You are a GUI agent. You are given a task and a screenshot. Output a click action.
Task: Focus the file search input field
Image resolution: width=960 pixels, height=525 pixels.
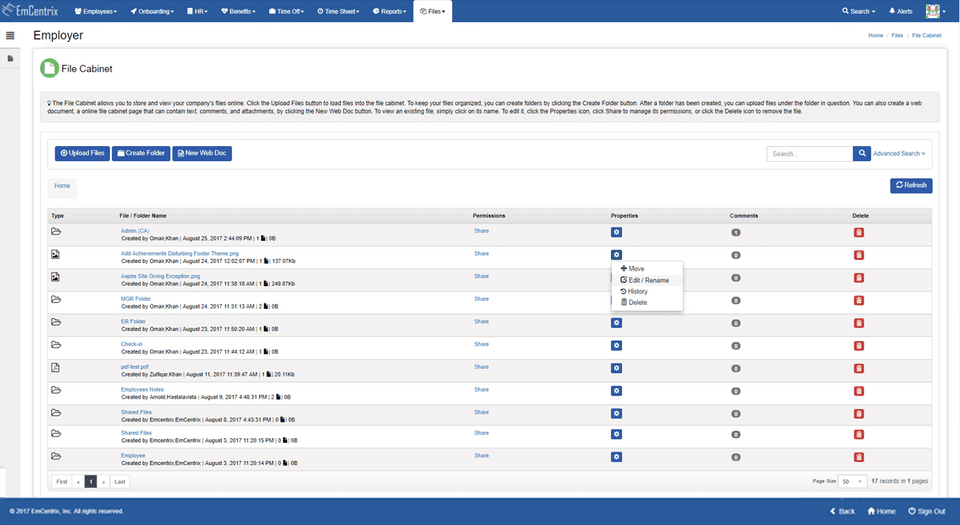tap(809, 154)
